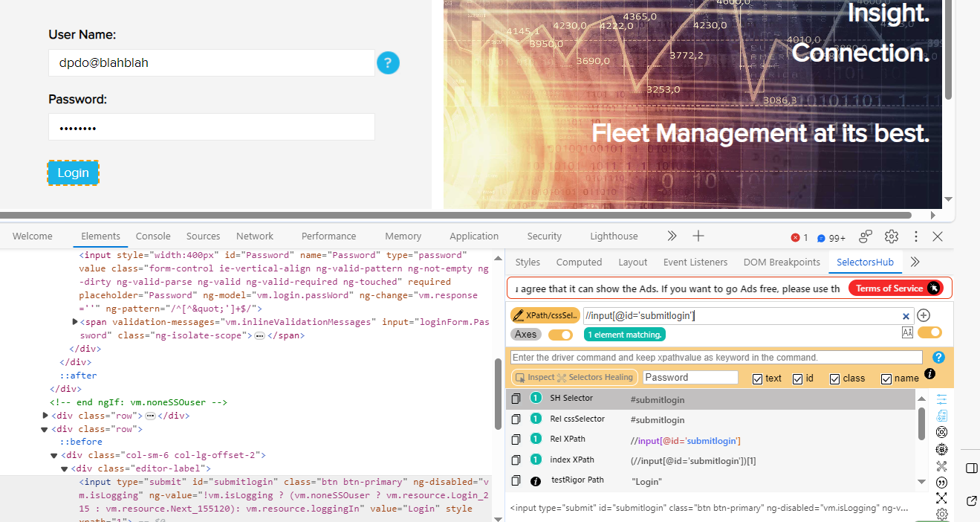Open DevTools settings gear icon
Image resolution: width=980 pixels, height=522 pixels.
pos(892,236)
